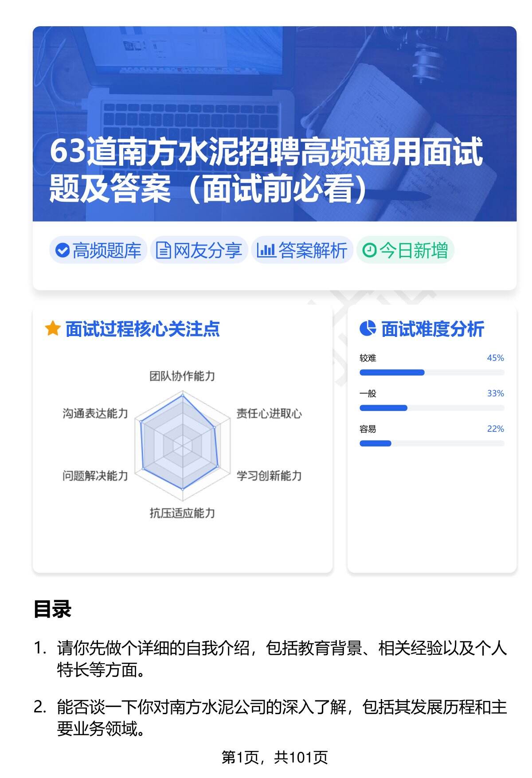Click the checkmark icon beside 高频题库
Viewport: 532px width, 778px height.
63,250
